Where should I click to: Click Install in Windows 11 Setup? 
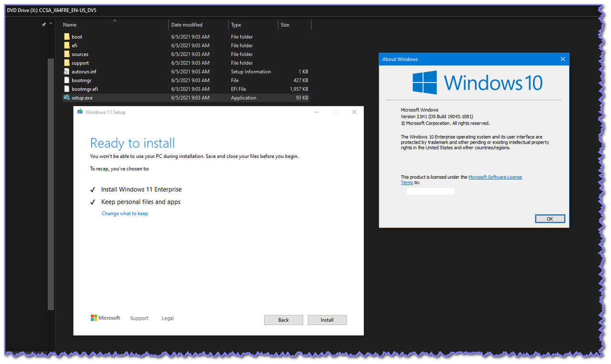(327, 320)
